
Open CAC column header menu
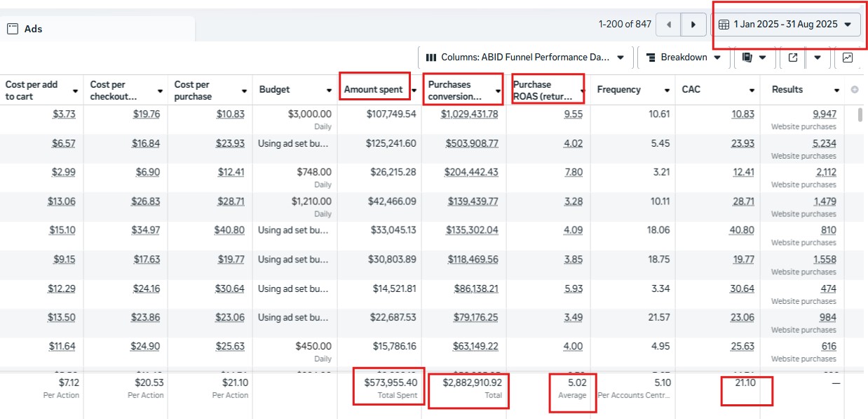coord(751,91)
